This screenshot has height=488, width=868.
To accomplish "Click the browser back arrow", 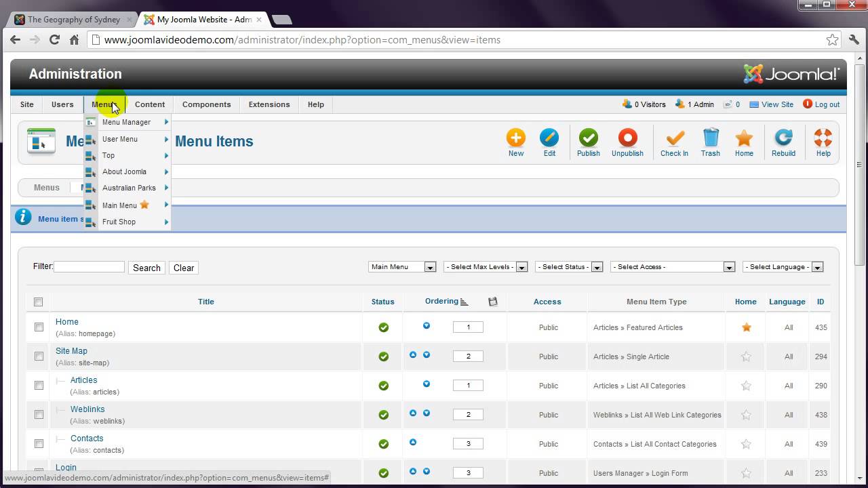I will point(15,40).
